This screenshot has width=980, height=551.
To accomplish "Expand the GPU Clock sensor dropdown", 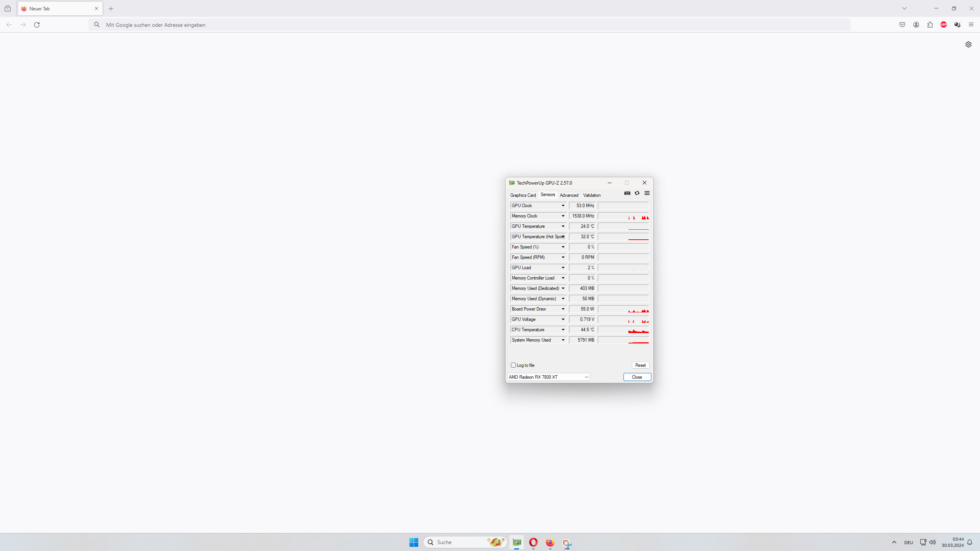I will (563, 206).
